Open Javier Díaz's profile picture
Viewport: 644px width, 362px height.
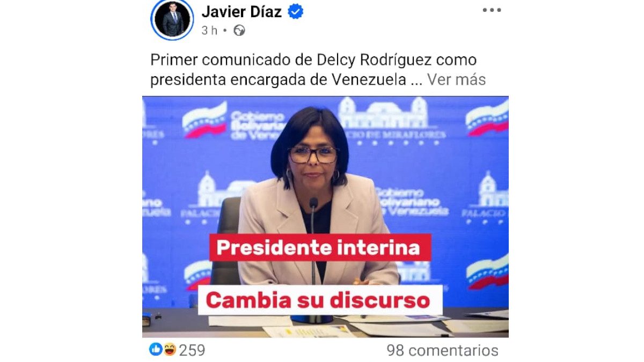pos(172,20)
